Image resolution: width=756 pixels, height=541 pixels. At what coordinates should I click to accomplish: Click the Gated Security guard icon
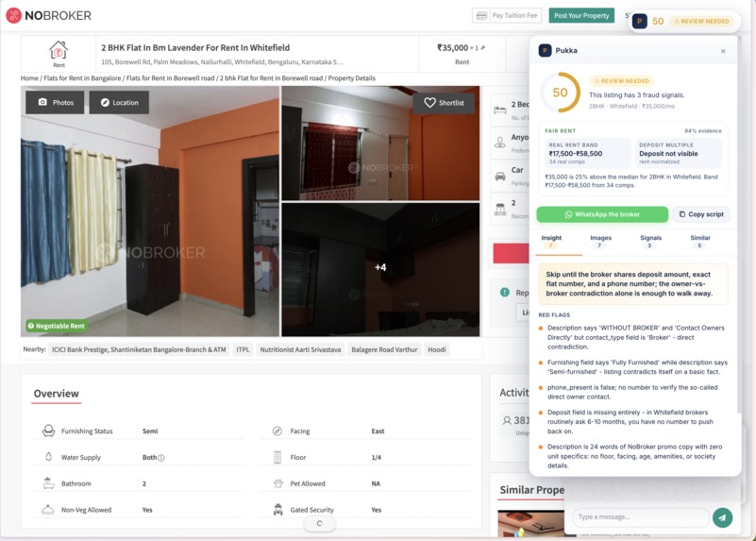click(x=277, y=509)
